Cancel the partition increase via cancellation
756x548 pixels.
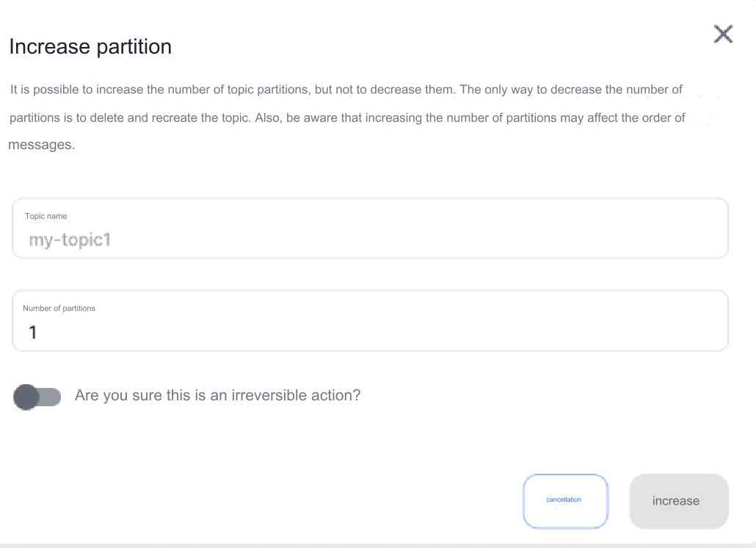(565, 501)
